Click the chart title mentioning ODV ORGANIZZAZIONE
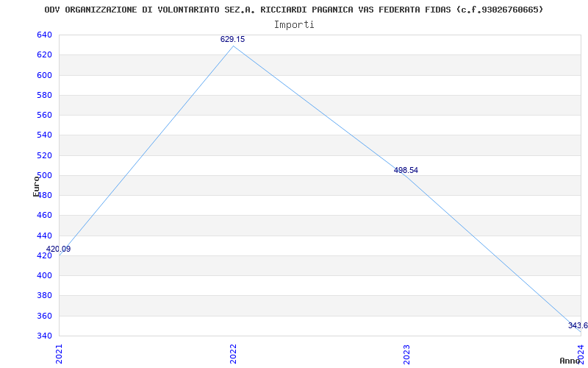Image resolution: width=588 pixels, height=368 pixels. 293,10
